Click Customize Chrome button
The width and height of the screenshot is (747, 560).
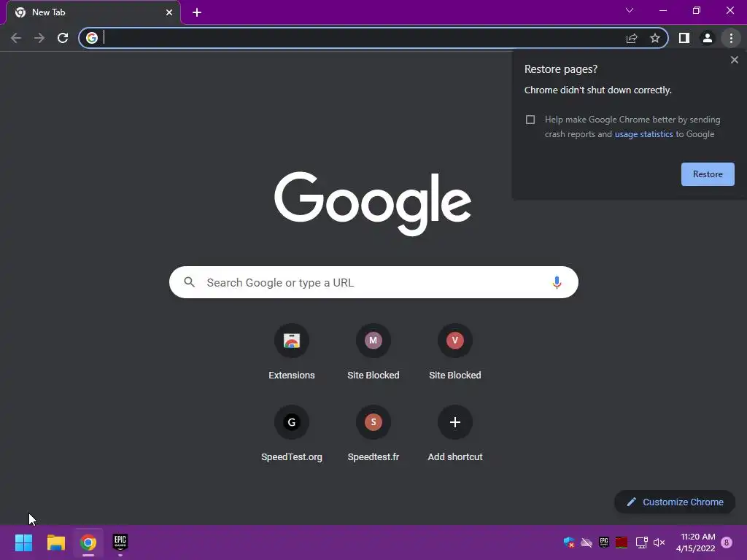point(675,502)
